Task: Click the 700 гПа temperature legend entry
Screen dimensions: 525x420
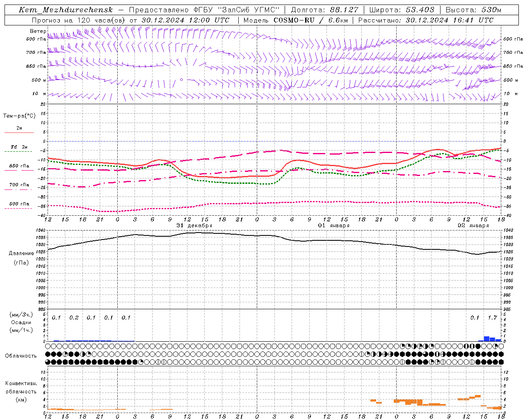Action: [x=19, y=185]
